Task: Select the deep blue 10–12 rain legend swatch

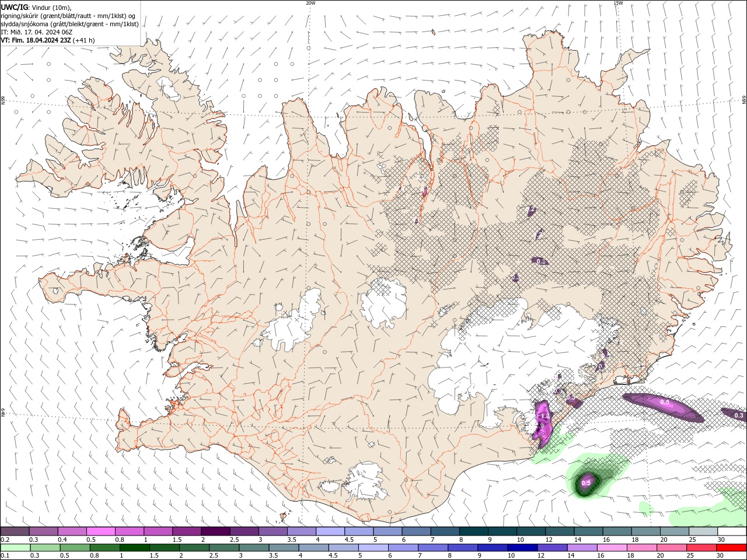Action: (522, 548)
